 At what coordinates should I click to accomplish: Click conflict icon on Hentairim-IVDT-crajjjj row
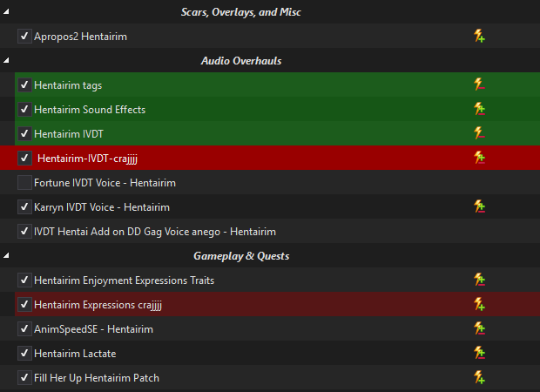(479, 158)
